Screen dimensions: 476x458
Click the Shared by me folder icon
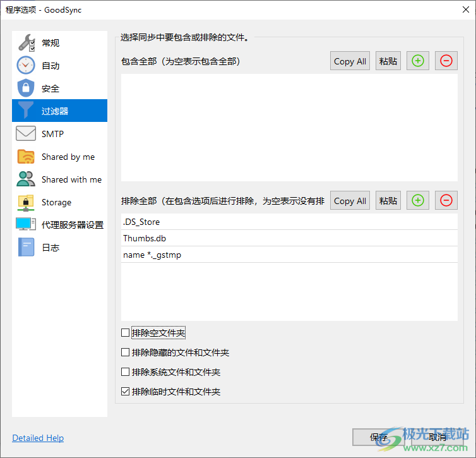click(x=26, y=157)
